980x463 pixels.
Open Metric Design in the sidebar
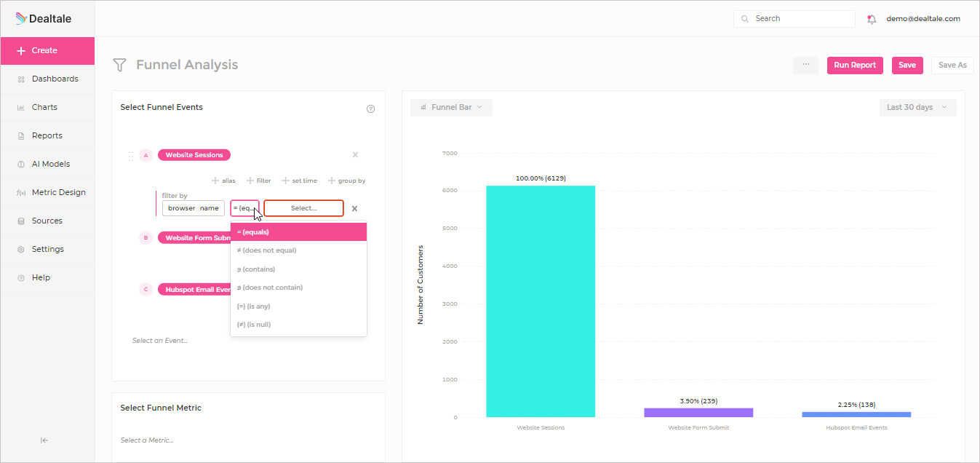[x=47, y=192]
